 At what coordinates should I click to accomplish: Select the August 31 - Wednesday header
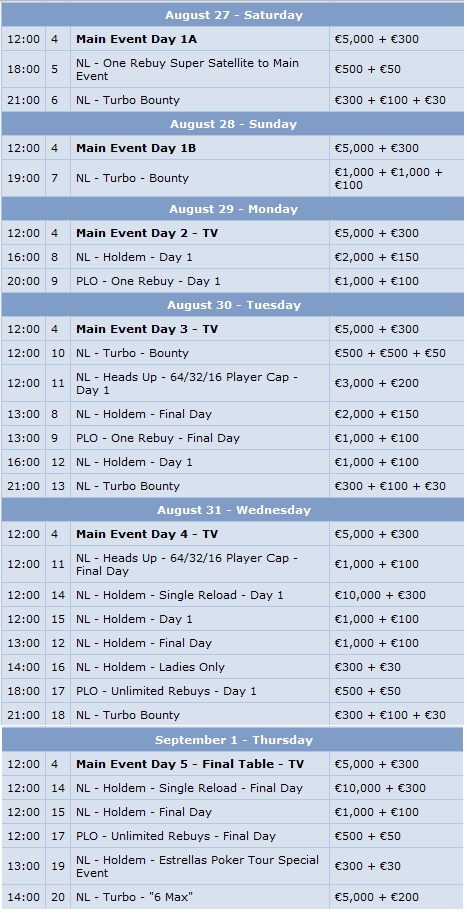(x=233, y=510)
